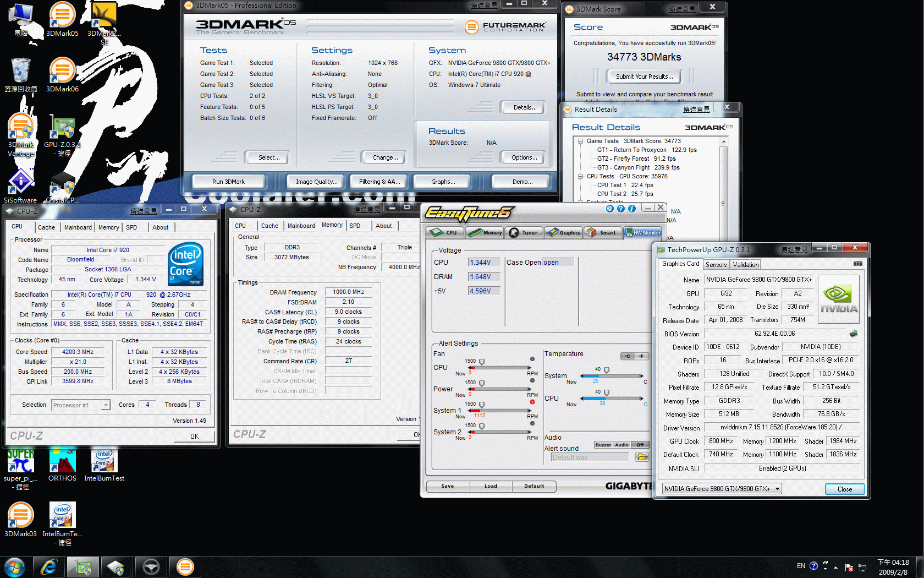This screenshot has width=924, height=578.
Task: Browse alert sound with folder icon
Action: [x=642, y=457]
